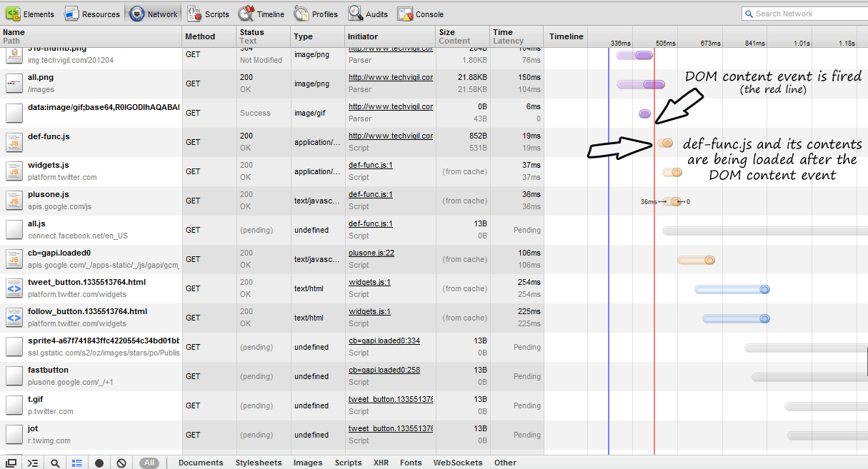The height and width of the screenshot is (469, 868).
Task: Click the tweet_button timeline bar
Action: [x=732, y=289]
